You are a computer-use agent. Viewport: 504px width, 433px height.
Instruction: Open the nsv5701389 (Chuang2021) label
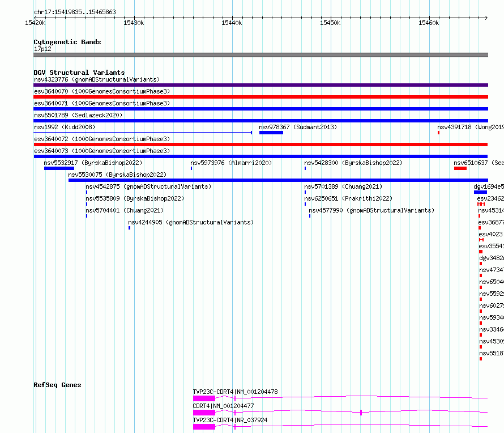coord(343,186)
